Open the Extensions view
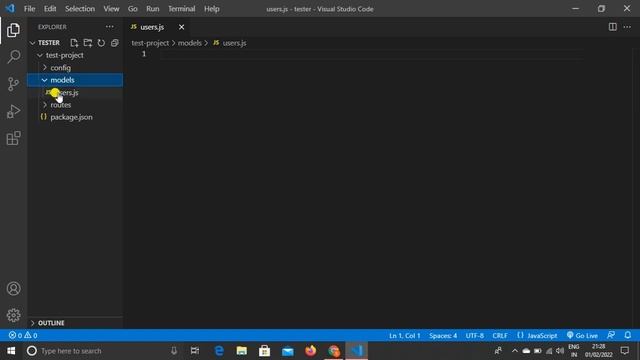The image size is (640, 360). click(x=13, y=138)
